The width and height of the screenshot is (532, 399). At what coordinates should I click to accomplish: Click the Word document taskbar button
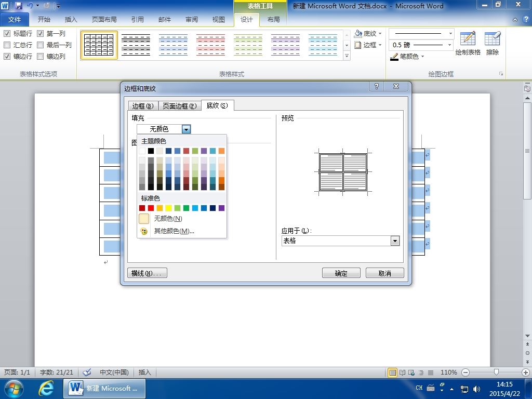(x=104, y=389)
